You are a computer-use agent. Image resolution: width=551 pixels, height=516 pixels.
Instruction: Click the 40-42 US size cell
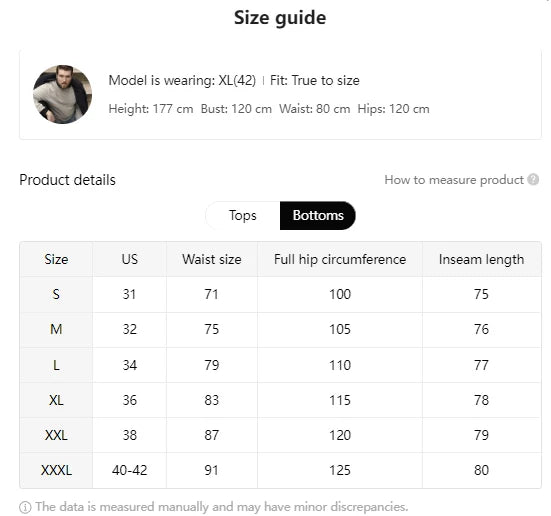pyautogui.click(x=129, y=470)
